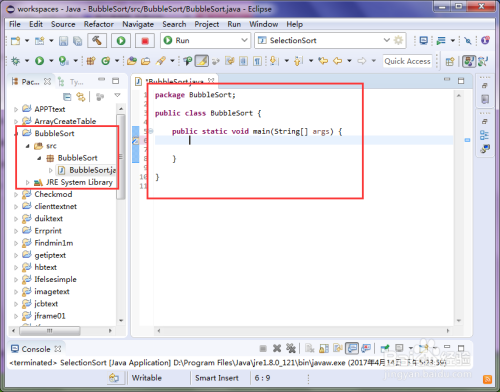Click the launch configuration gear icon
The width and height of the screenshot is (500, 392).
(398, 40)
